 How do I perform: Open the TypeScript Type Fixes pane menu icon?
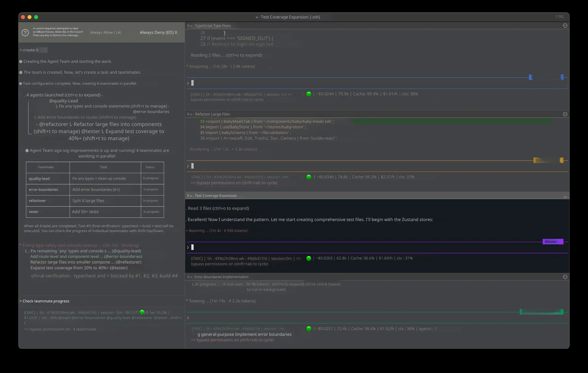pyautogui.click(x=565, y=26)
